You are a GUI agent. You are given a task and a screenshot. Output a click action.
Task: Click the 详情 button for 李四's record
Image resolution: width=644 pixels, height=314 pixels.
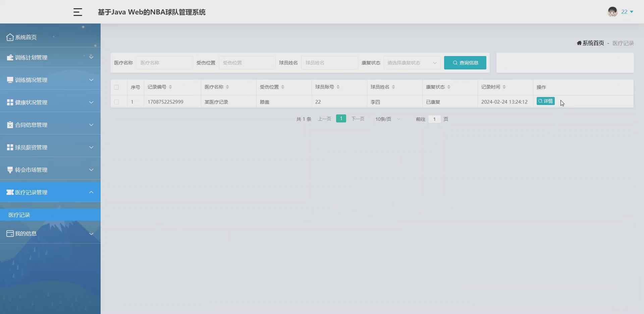pos(545,101)
